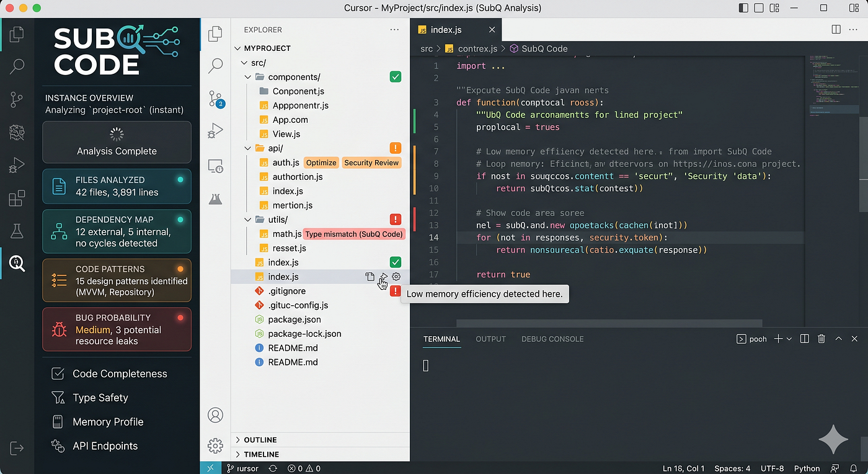The width and height of the screenshot is (868, 474).
Task: Open the terminal launch profile dropdown arrow
Action: (x=789, y=339)
